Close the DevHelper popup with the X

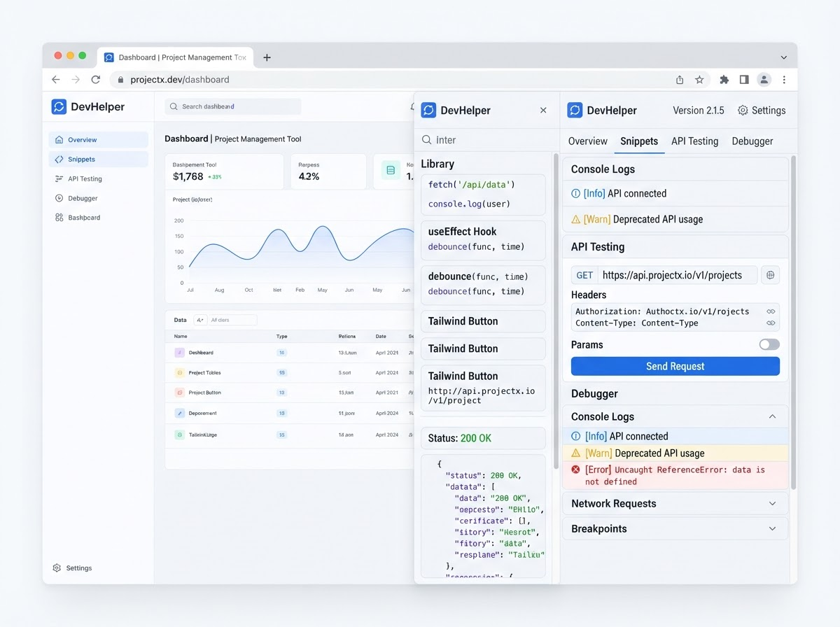tap(543, 110)
